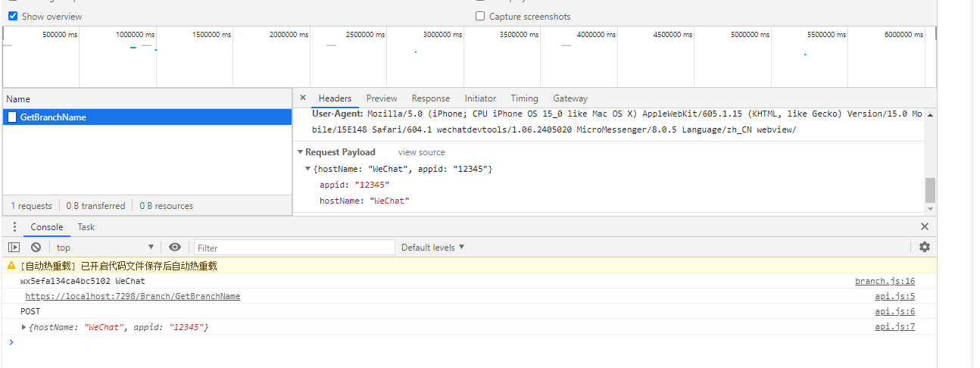Viewport: 980px width, 368px height.
Task: Click the yellow warning triangle icon
Action: pyautogui.click(x=11, y=266)
